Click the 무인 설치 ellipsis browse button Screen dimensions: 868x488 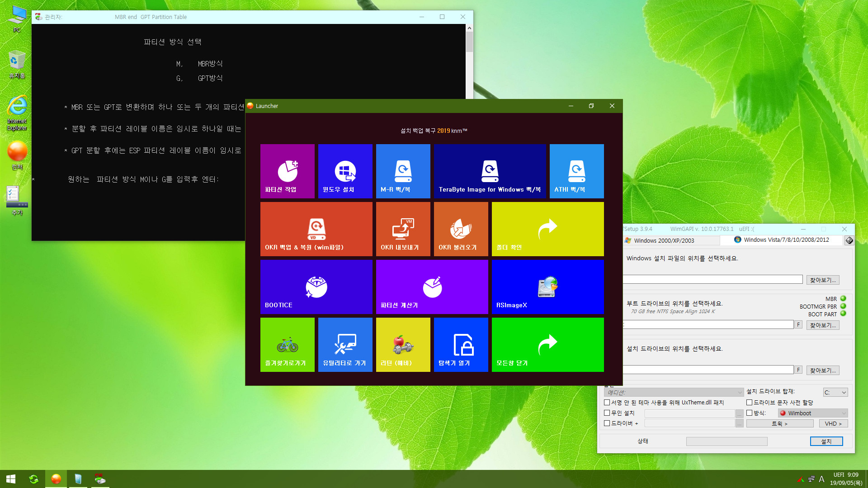click(x=739, y=413)
